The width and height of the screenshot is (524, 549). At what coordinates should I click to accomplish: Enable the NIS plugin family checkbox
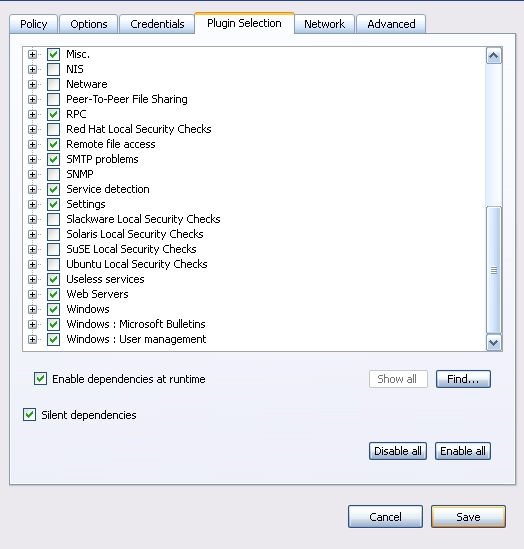(54, 69)
